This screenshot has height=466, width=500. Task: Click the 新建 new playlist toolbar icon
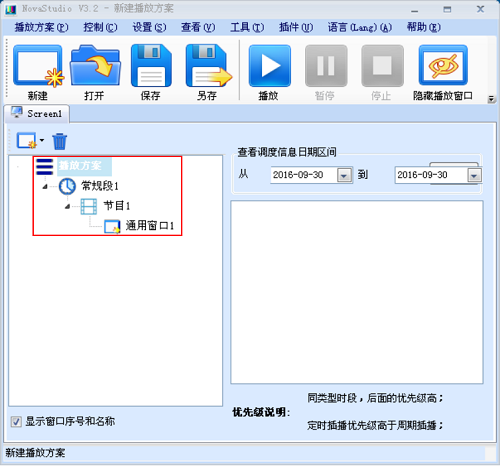38,66
